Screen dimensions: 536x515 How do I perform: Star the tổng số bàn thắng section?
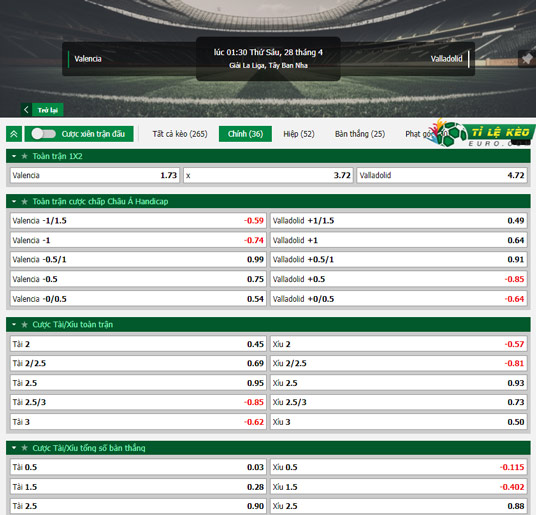[x=24, y=448]
